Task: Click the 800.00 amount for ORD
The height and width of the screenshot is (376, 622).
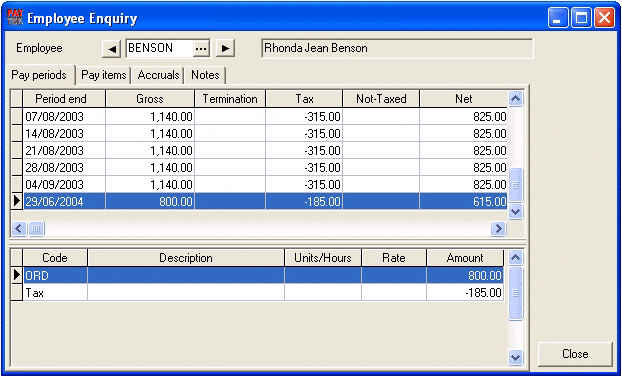Action: click(465, 275)
